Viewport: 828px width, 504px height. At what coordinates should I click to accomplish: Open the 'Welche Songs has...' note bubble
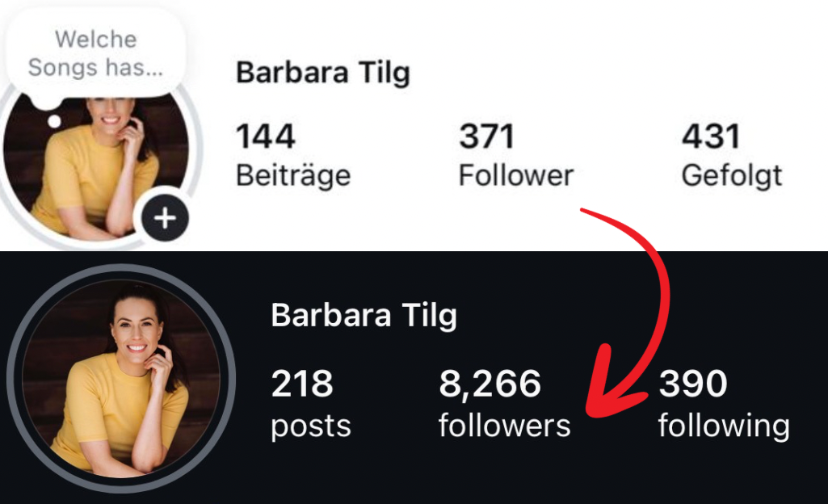pos(95,53)
